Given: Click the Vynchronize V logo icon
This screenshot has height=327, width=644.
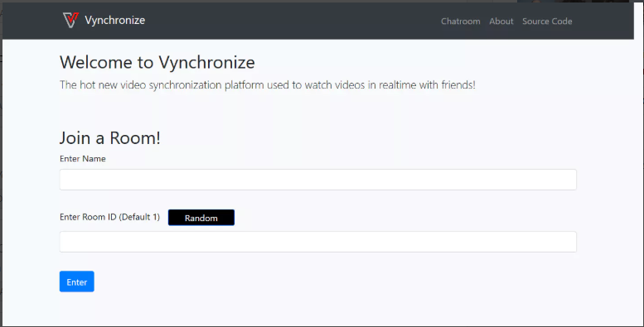Looking at the screenshot, I should (70, 20).
